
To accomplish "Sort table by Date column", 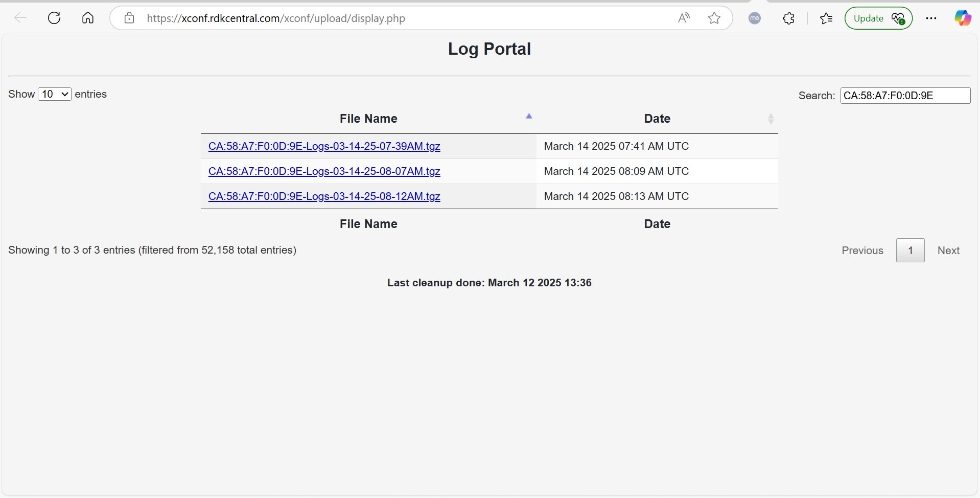I will (657, 119).
